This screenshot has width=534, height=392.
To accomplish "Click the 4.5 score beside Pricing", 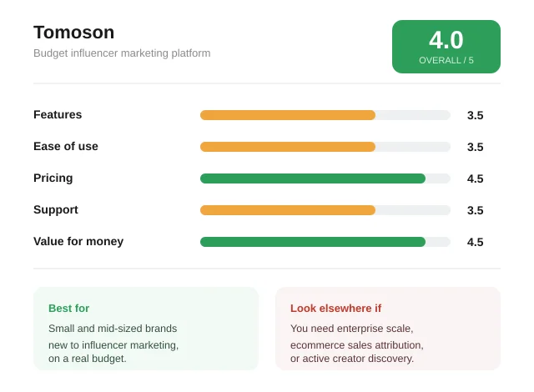I will point(475,178).
